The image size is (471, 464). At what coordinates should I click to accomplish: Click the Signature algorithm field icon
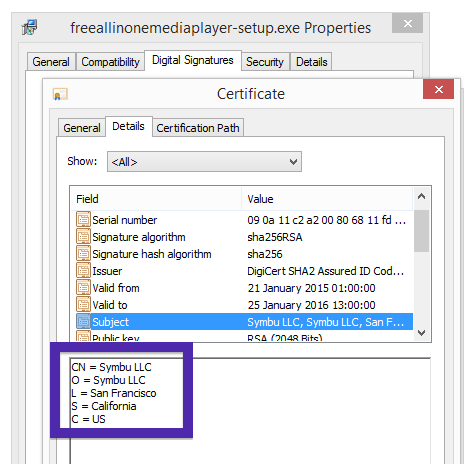83,237
